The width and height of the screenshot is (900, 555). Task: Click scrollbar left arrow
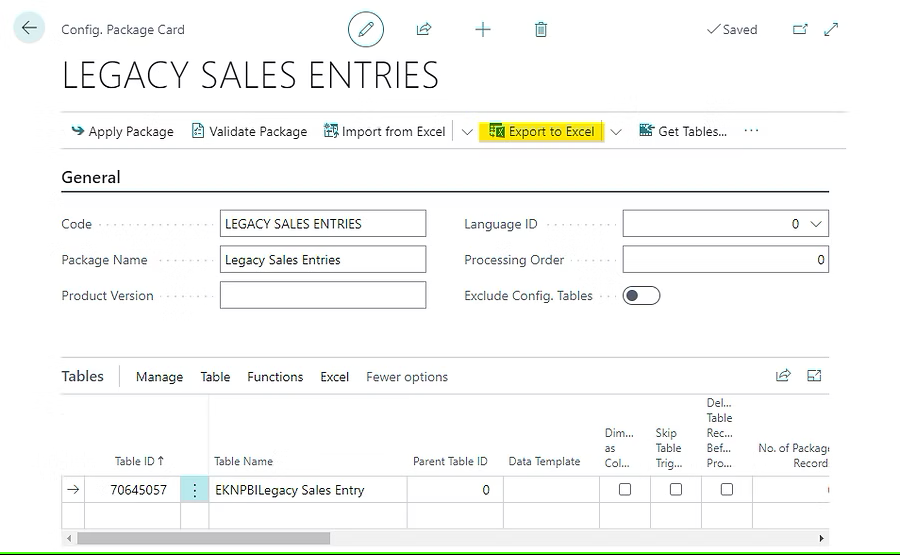click(x=69, y=538)
